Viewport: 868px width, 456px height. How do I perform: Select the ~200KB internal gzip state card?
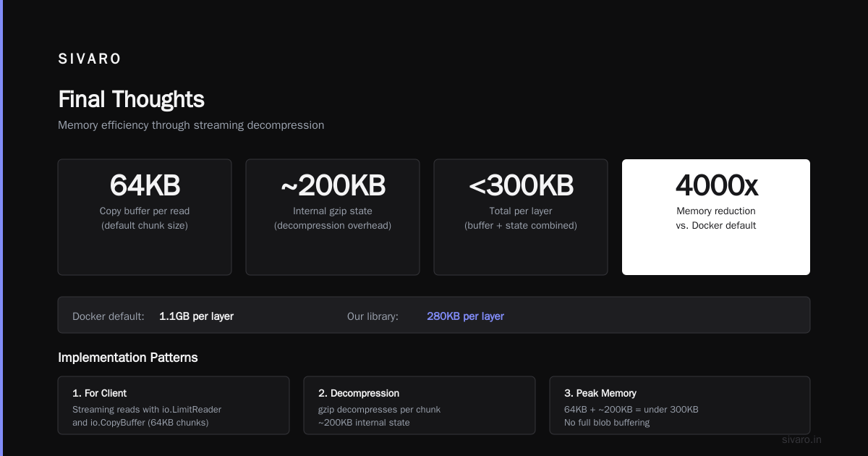click(x=333, y=217)
